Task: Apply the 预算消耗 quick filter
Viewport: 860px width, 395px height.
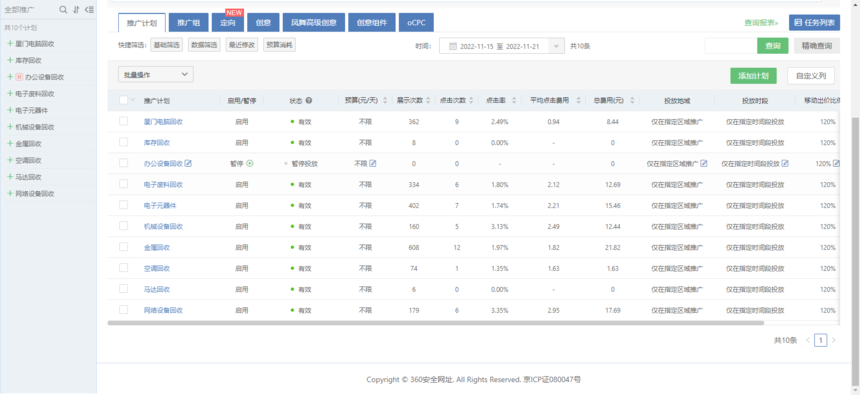Action: click(280, 46)
